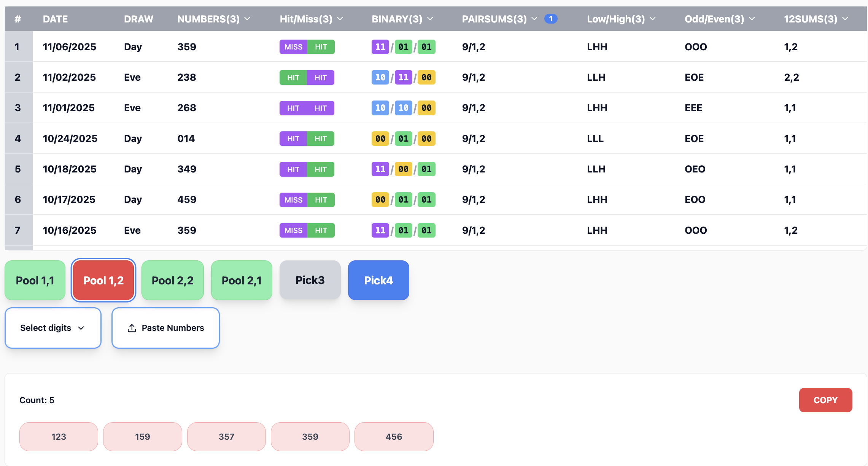The width and height of the screenshot is (868, 466).
Task: Click purple 11 binary badge in row 1
Action: (380, 47)
